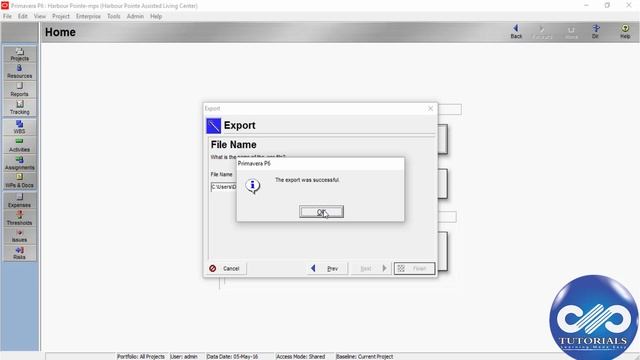Click 'The export was successful.' message text
Viewport: 640px width, 360px height.
point(307,180)
